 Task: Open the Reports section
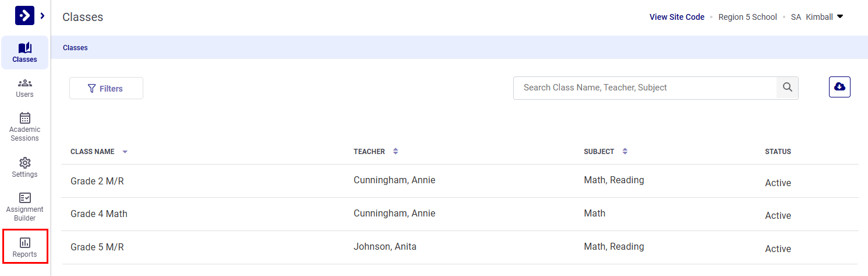(24, 247)
